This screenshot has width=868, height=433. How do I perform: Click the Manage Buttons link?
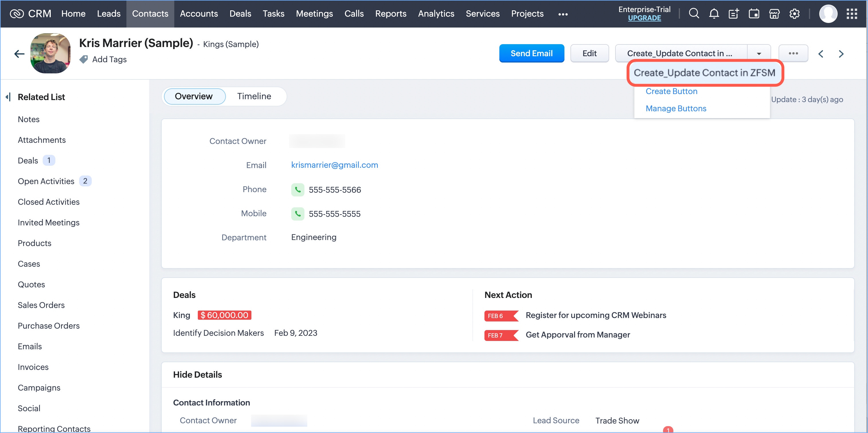[676, 108]
